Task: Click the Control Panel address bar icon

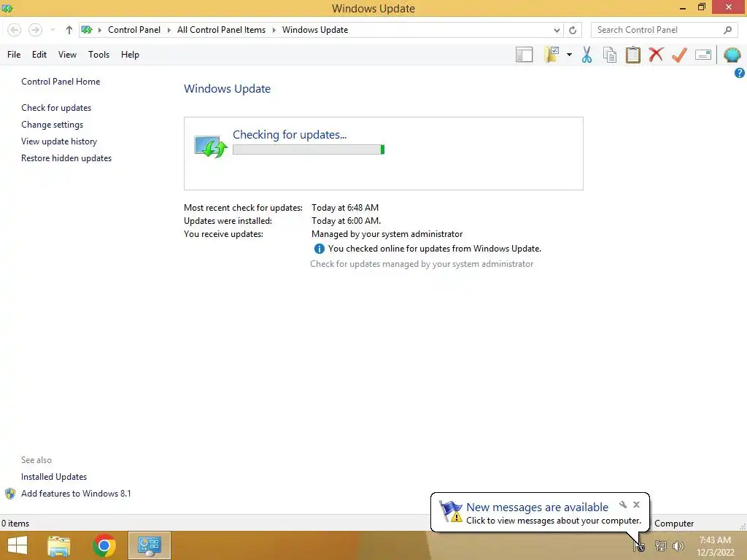Action: coord(87,30)
